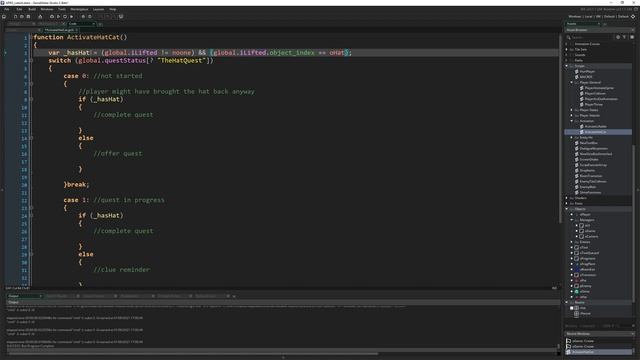Expand the Paths folder

567,60
